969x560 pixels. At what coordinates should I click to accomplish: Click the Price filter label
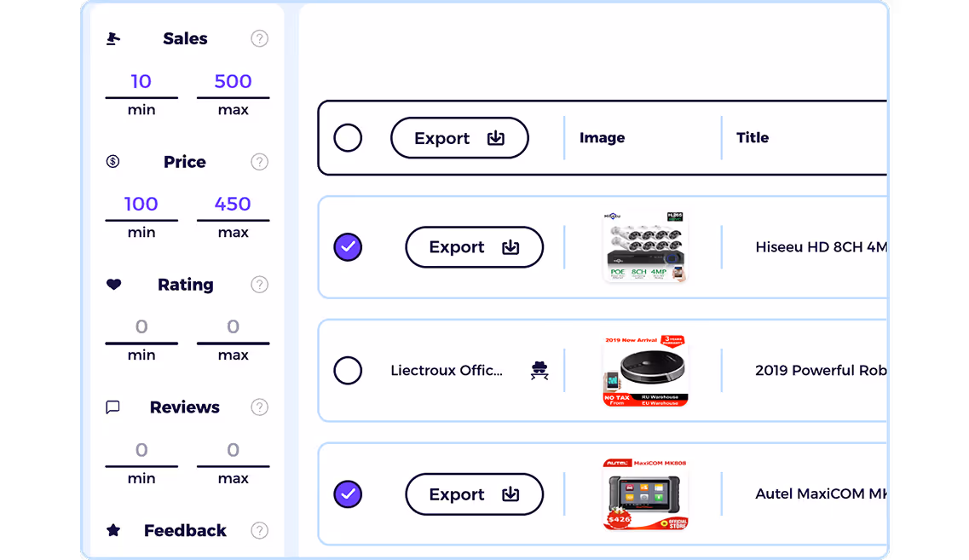pos(185,162)
